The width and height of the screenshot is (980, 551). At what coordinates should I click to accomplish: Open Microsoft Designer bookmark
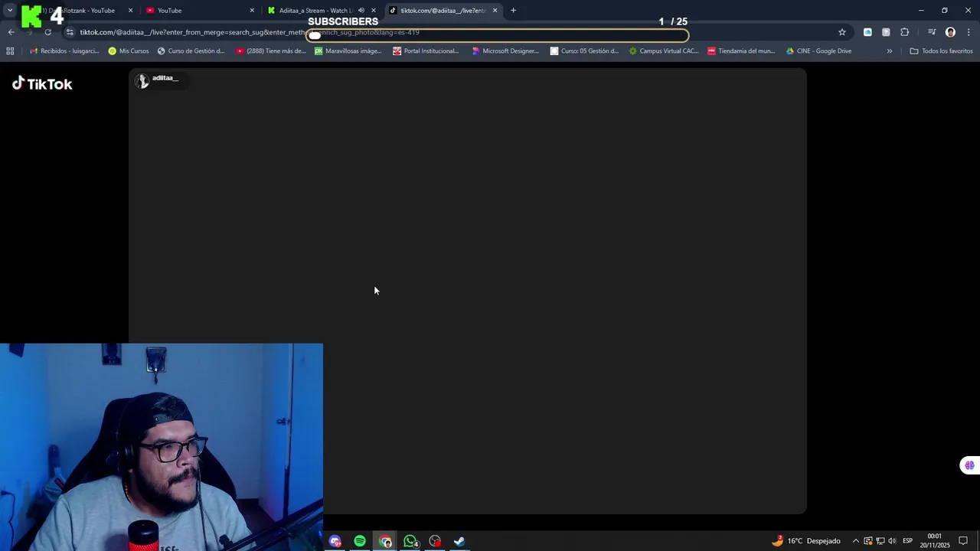pos(505,51)
